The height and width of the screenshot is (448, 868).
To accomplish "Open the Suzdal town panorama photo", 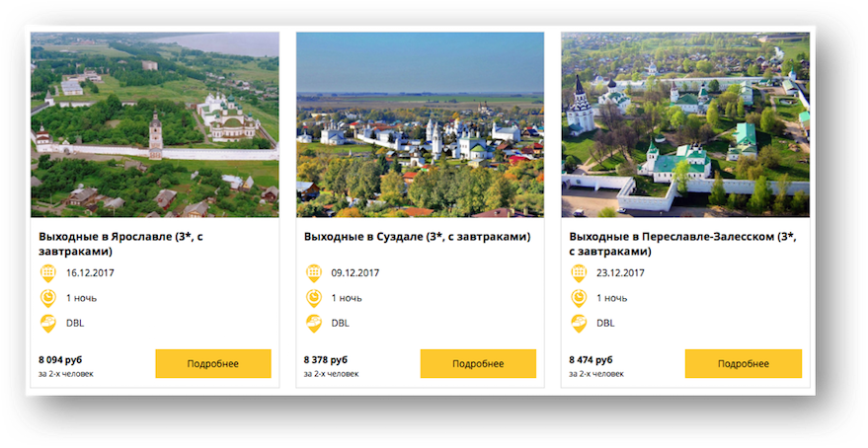I will tap(420, 124).
